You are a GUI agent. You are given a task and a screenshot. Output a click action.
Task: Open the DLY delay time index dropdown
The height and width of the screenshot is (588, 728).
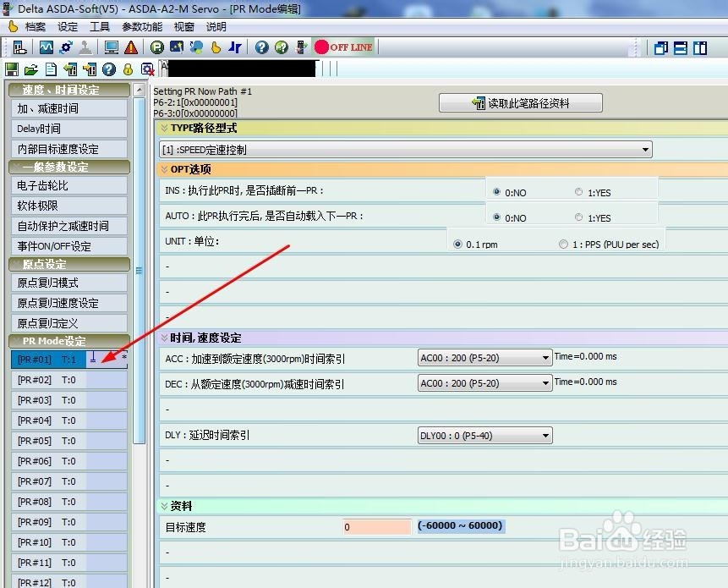[484, 436]
